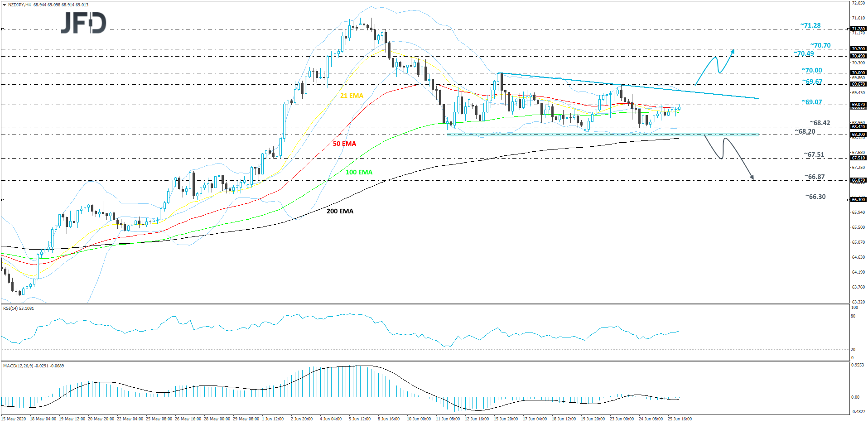Click the RSI(14) 53.1081 indicator label

pyautogui.click(x=19, y=308)
